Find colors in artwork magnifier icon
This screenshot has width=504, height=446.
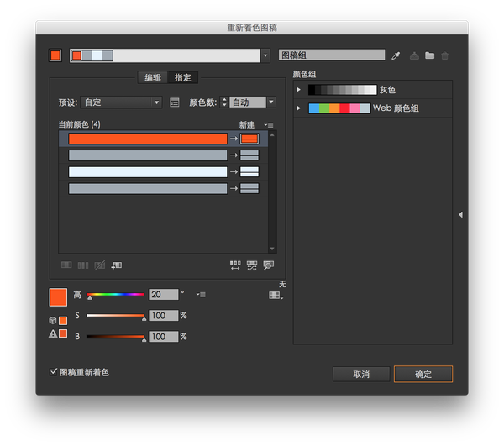269,265
